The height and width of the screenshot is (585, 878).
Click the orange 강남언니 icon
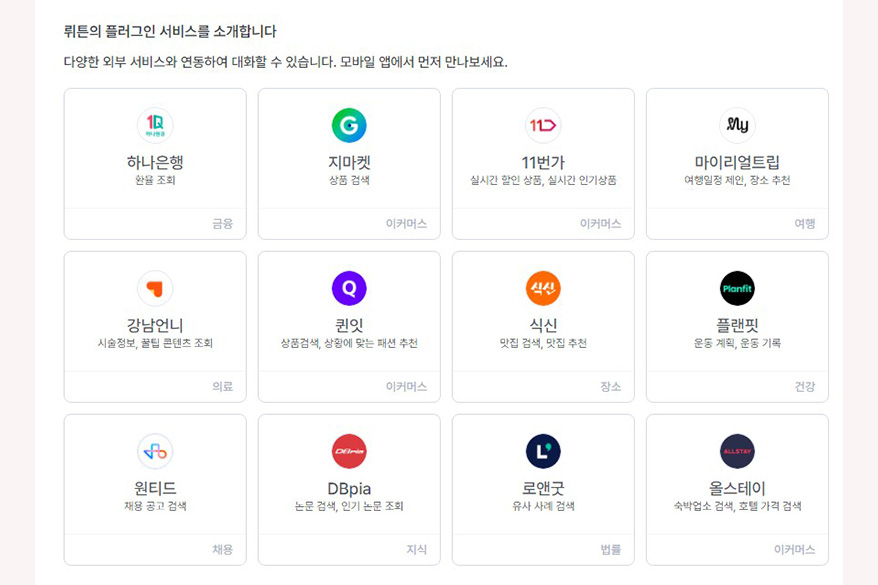tap(154, 287)
